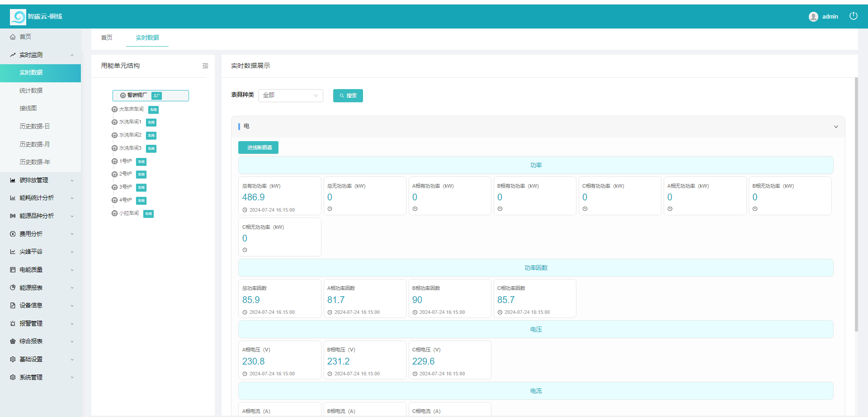Viewport: 868px width, 417px height.
Task: Collapse the 电 data section chevron
Action: pyautogui.click(x=836, y=127)
